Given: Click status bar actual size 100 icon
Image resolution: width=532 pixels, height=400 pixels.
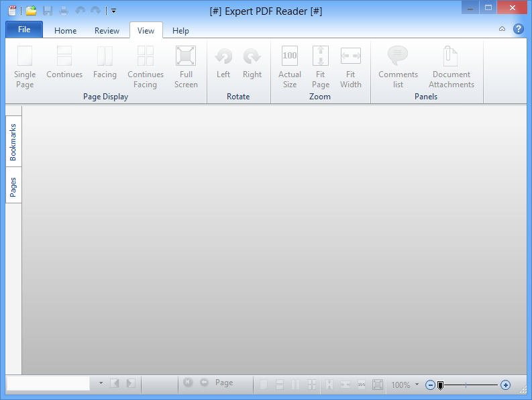Looking at the screenshot, I should [x=362, y=385].
